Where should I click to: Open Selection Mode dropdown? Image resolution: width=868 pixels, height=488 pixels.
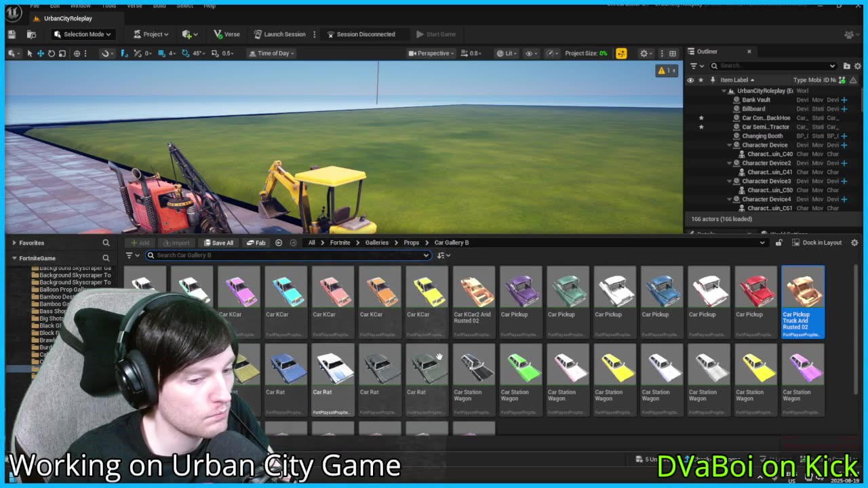(83, 34)
